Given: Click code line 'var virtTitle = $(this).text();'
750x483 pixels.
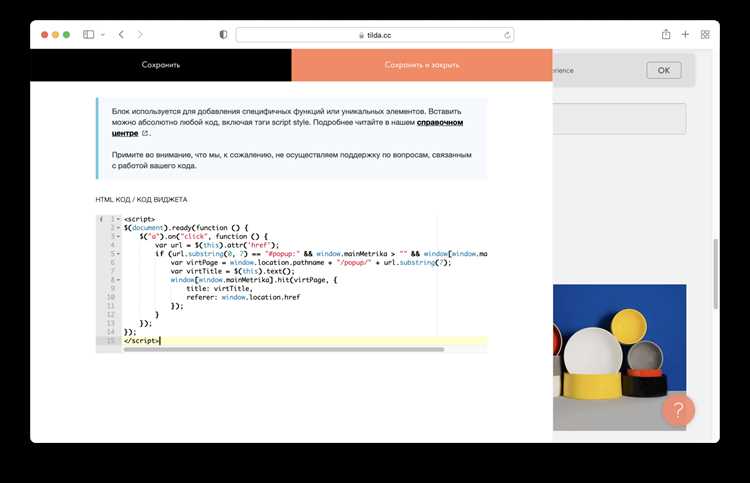Looking at the screenshot, I should [x=232, y=271].
